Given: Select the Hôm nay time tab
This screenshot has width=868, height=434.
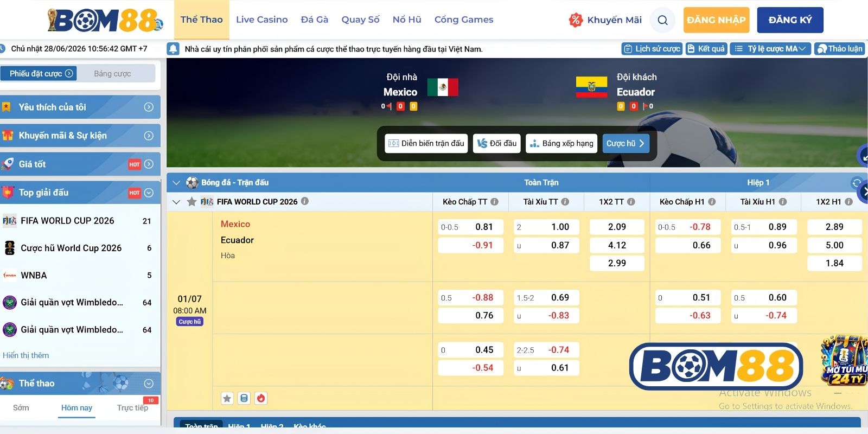Looking at the screenshot, I should pyautogui.click(x=76, y=407).
